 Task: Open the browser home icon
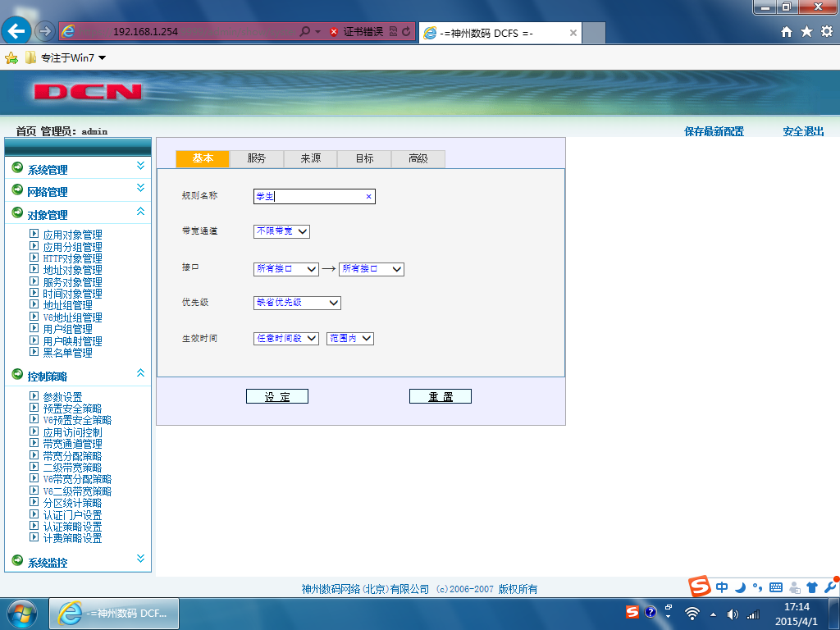pyautogui.click(x=786, y=32)
